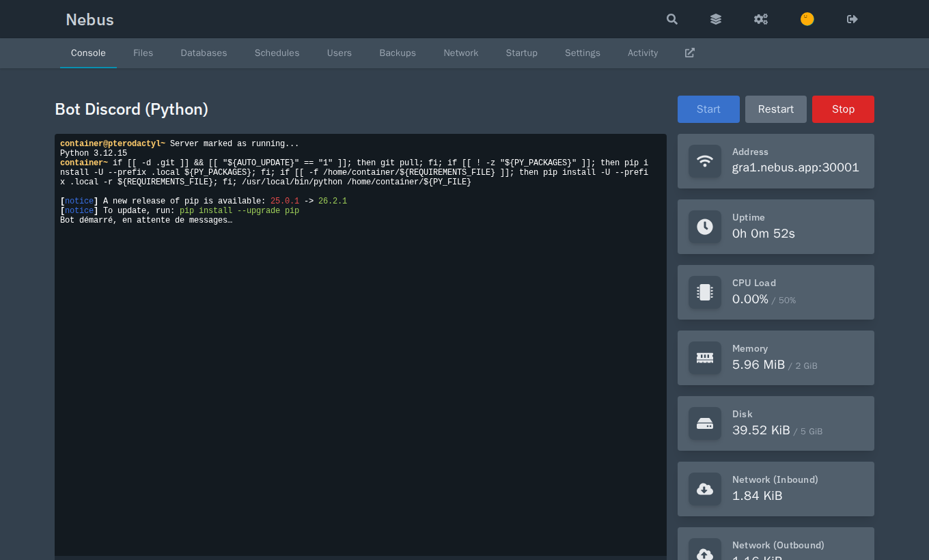Viewport: 929px width, 560px height.
Task: Open the Users tab
Action: 339,53
